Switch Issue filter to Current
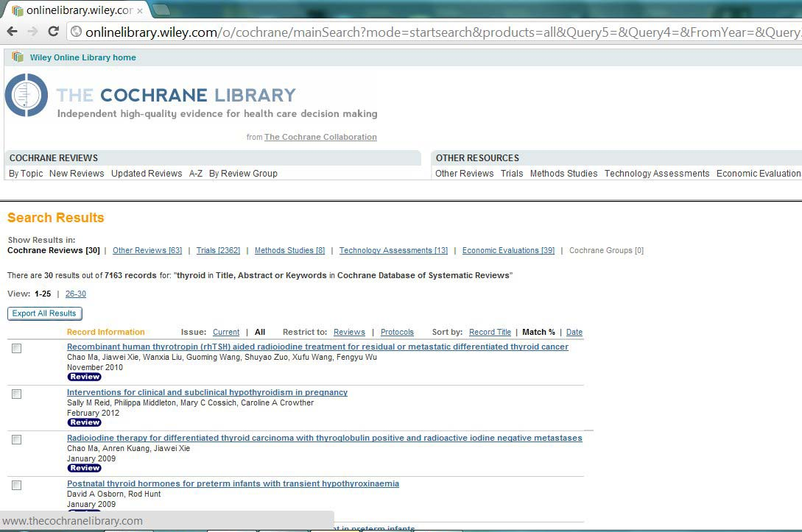Image resolution: width=802 pixels, height=532 pixels. click(x=226, y=332)
